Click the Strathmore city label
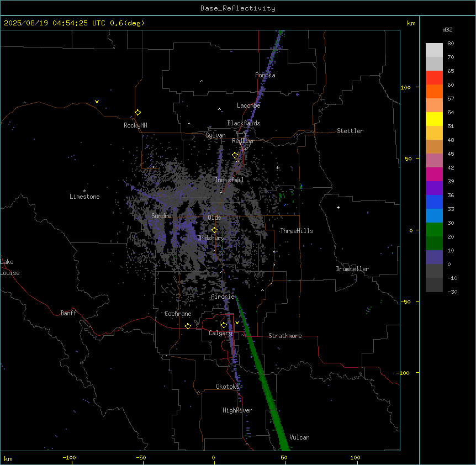476x465 pixels. [285, 336]
